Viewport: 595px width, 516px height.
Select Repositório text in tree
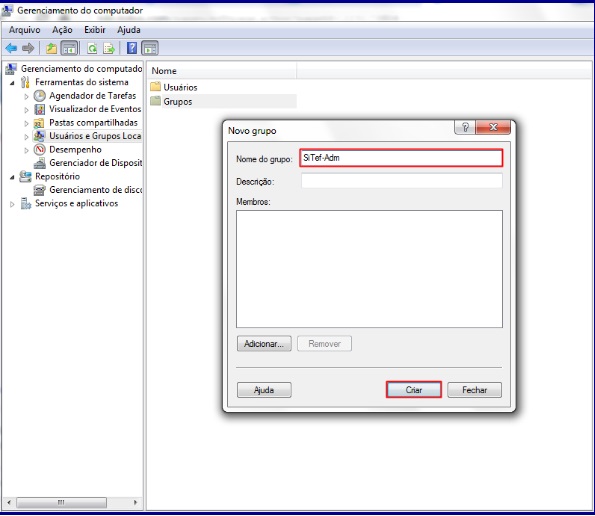[57, 176]
